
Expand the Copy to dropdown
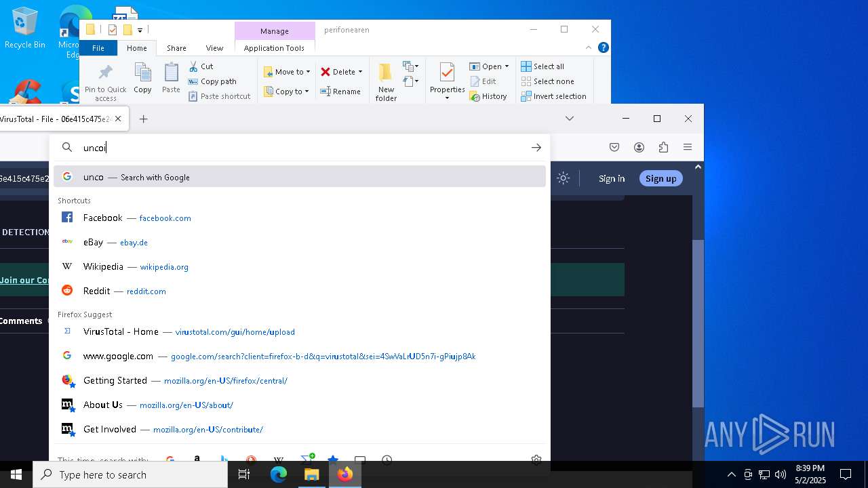coord(307,91)
